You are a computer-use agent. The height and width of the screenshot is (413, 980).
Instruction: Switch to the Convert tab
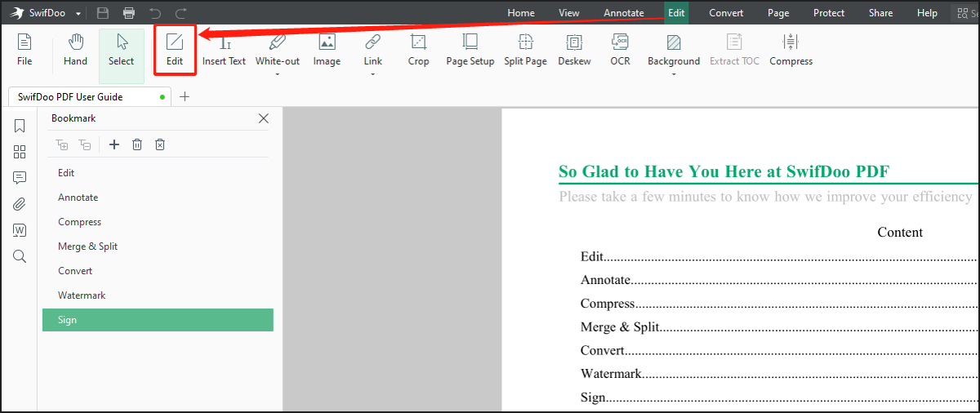[x=726, y=13]
